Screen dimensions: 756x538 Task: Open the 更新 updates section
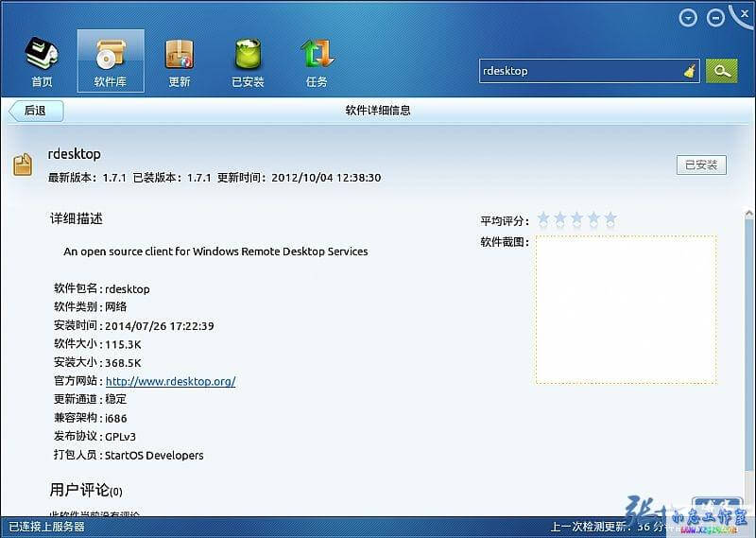pyautogui.click(x=180, y=61)
